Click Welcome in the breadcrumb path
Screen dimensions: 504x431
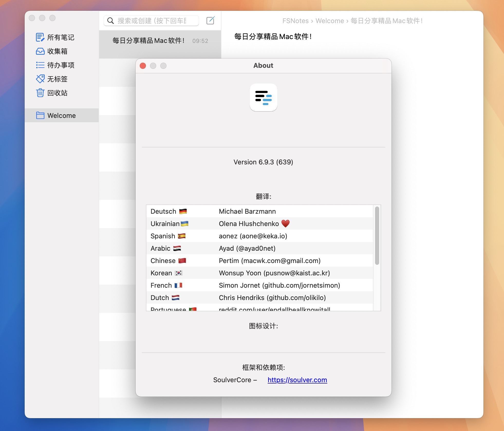330,21
